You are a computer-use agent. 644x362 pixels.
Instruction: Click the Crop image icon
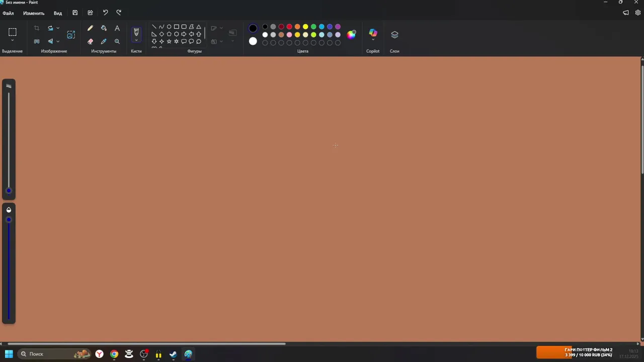[x=37, y=28]
